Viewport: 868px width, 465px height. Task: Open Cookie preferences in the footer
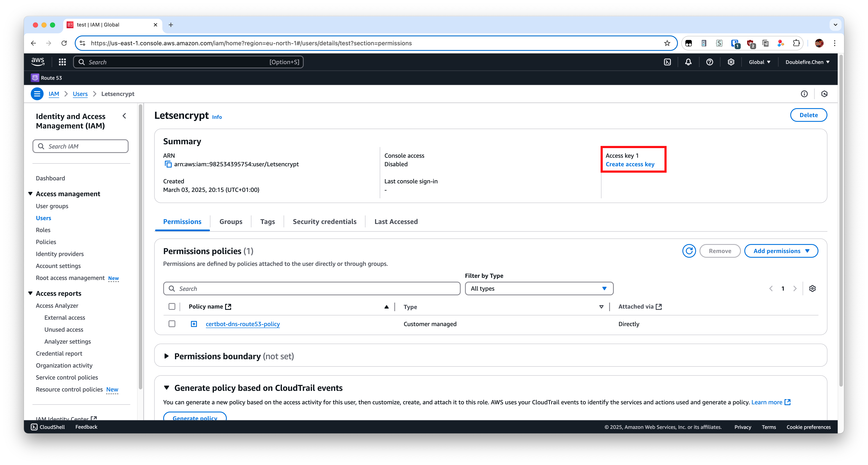pos(809,427)
